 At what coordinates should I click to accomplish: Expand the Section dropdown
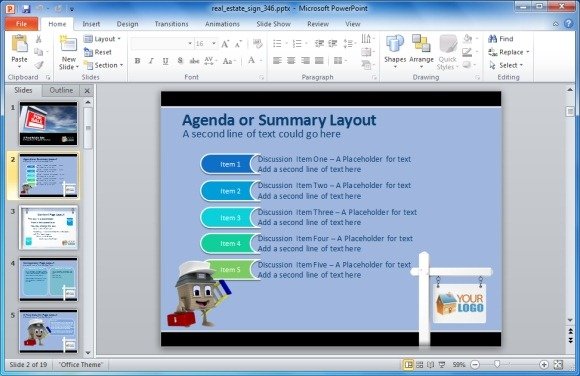[x=104, y=65]
